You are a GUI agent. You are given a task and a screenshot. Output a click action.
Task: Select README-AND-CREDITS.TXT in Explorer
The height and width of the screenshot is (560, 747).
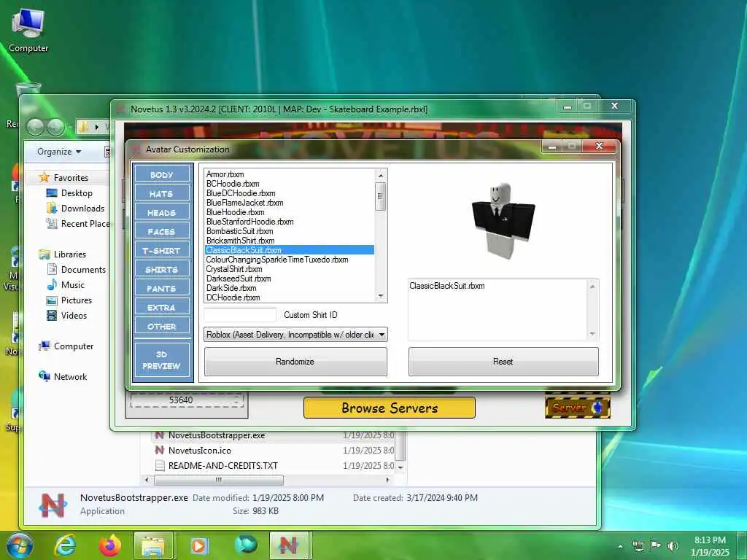[x=223, y=466]
